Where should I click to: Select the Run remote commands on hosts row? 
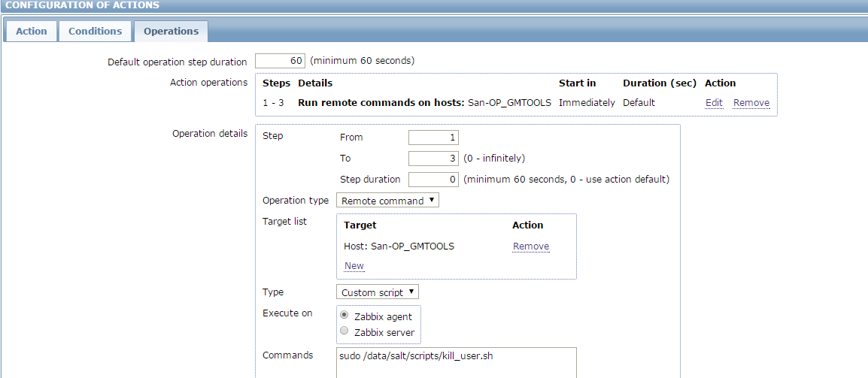tap(516, 102)
